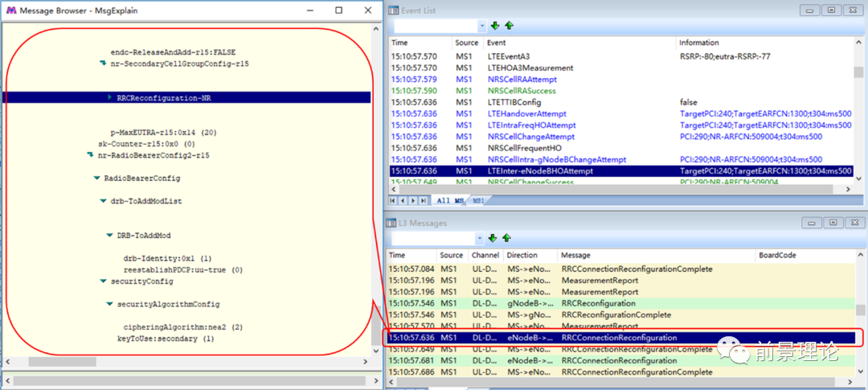868x390 pixels.
Task: Jump to first tab in Event List tab navigator
Action: click(394, 200)
